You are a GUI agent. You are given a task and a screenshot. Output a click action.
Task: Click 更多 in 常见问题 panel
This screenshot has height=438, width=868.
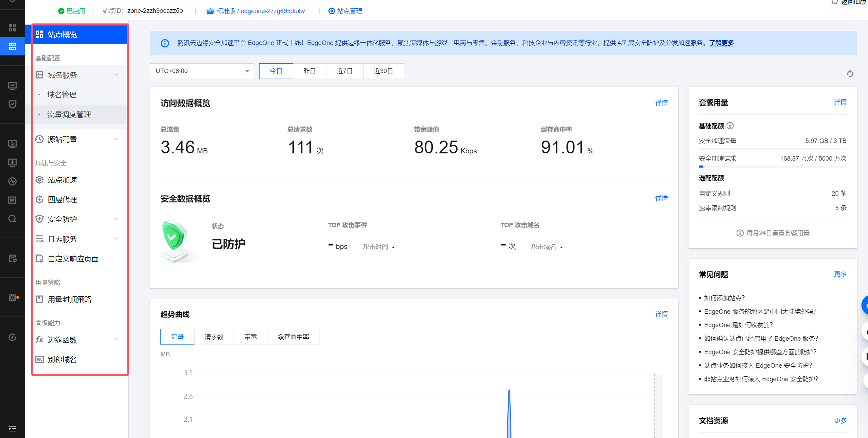(x=840, y=274)
